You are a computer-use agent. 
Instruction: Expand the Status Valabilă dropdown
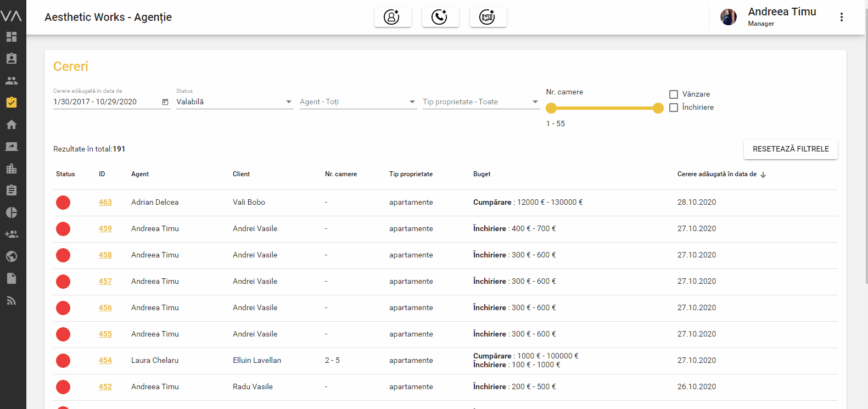pyautogui.click(x=234, y=102)
